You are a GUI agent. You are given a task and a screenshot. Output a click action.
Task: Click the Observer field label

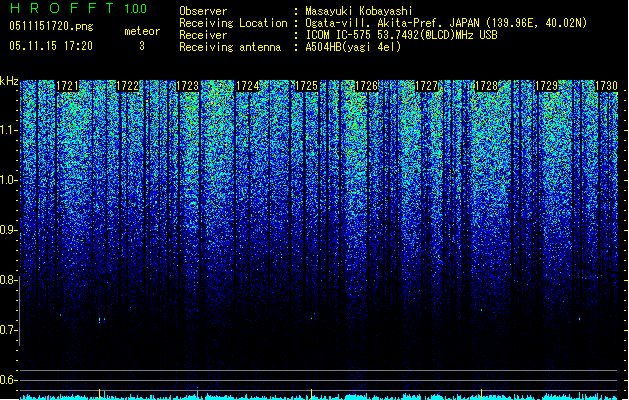tap(203, 11)
